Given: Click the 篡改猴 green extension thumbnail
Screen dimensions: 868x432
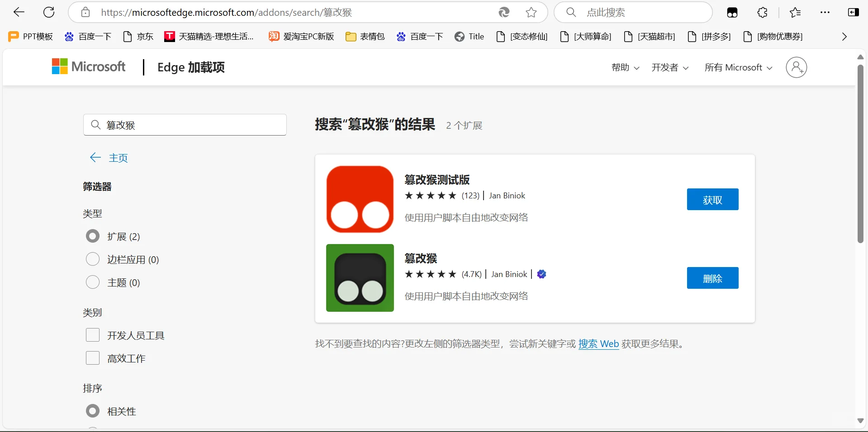Looking at the screenshot, I should click(360, 278).
